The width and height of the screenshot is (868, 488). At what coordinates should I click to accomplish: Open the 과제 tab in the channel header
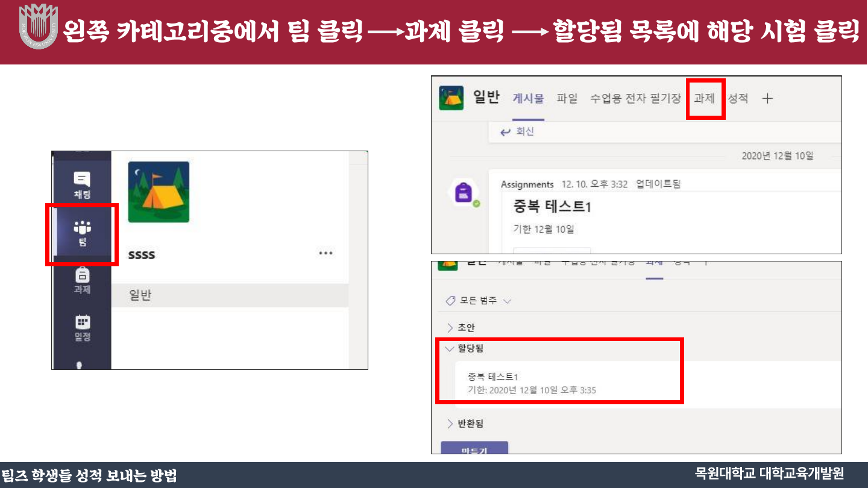tap(704, 99)
